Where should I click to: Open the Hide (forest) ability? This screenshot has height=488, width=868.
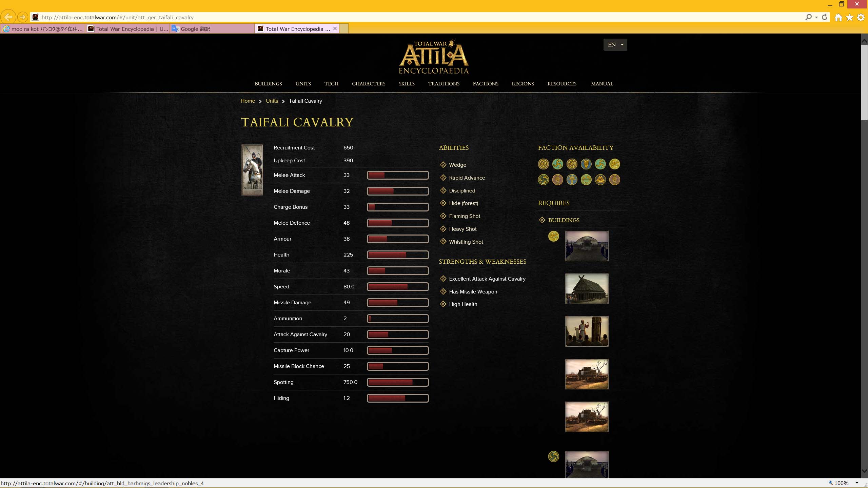pyautogui.click(x=463, y=203)
